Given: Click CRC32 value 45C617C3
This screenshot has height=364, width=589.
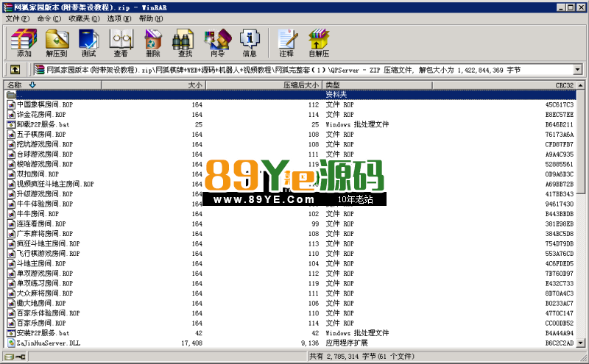Looking at the screenshot, I should coord(560,104).
